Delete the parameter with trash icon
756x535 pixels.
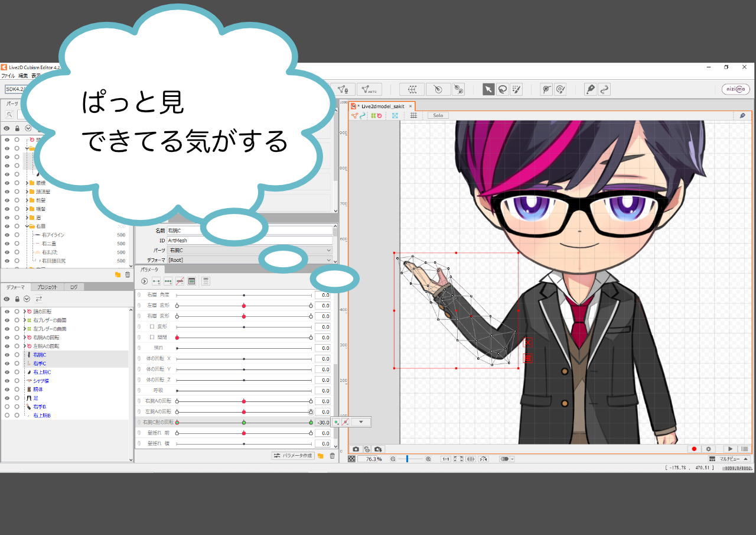pyautogui.click(x=332, y=456)
